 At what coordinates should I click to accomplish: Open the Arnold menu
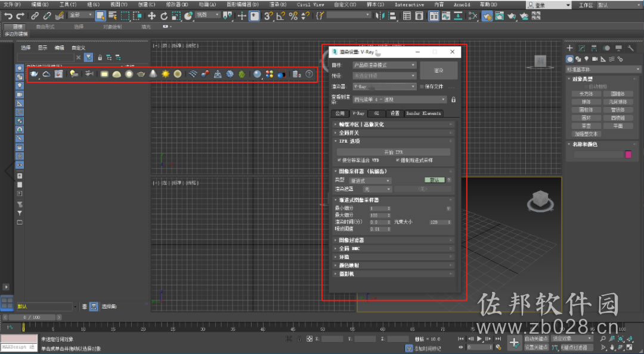pyautogui.click(x=462, y=5)
